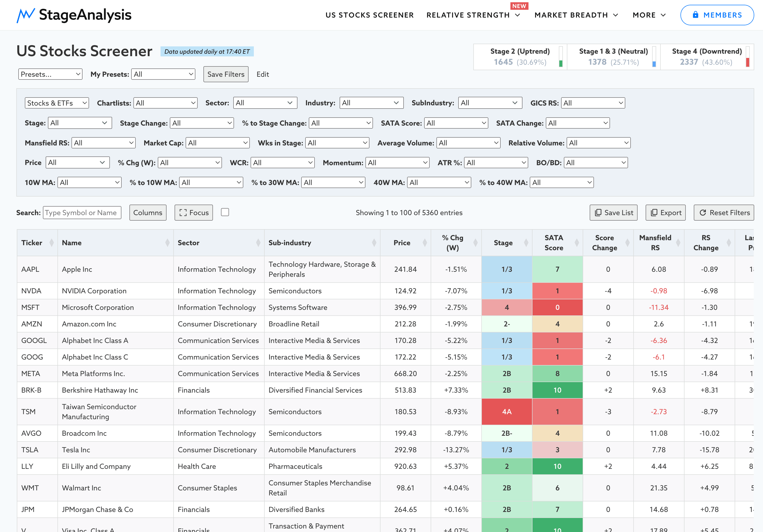
Task: Click the Stage 2 (Uptrend) summary card
Action: pos(520,57)
